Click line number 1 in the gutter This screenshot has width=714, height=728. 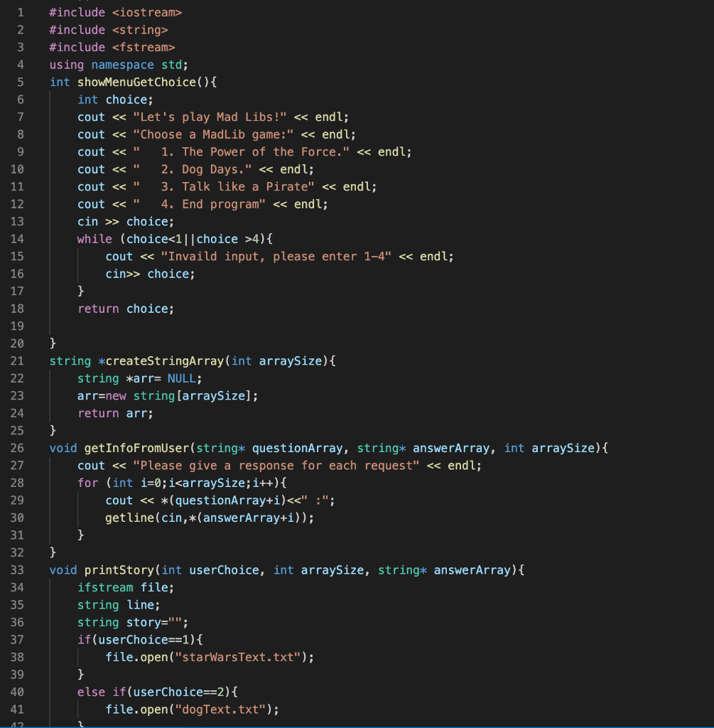(x=21, y=13)
